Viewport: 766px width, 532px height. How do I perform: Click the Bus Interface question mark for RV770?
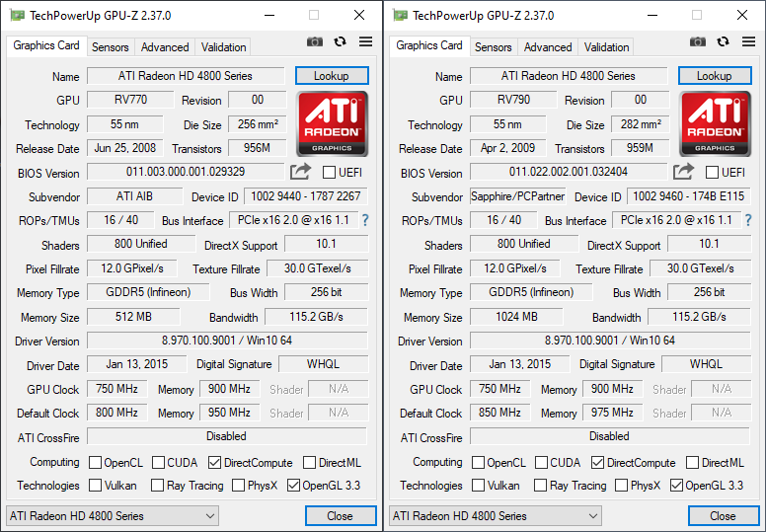click(365, 220)
